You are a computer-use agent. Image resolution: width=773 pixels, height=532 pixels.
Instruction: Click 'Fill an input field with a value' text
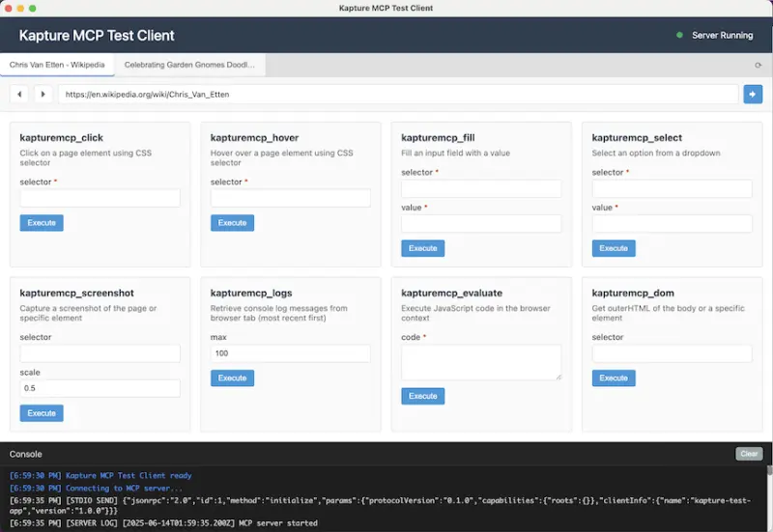455,154
